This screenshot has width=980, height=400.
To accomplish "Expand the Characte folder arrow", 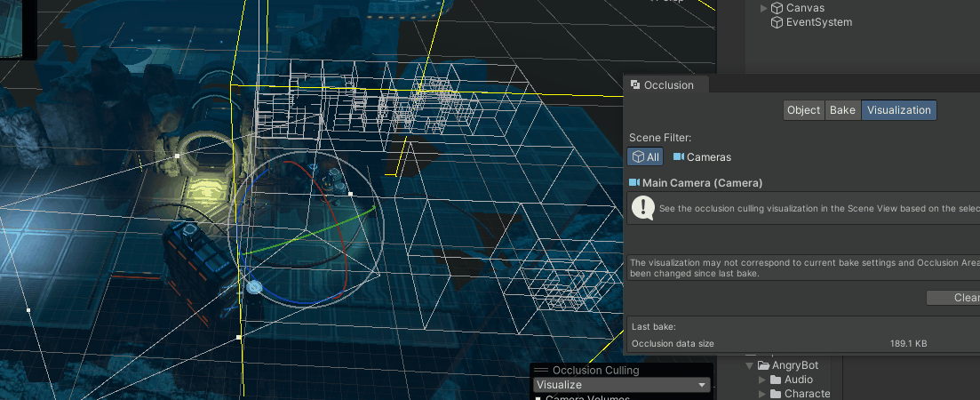I will point(761,394).
